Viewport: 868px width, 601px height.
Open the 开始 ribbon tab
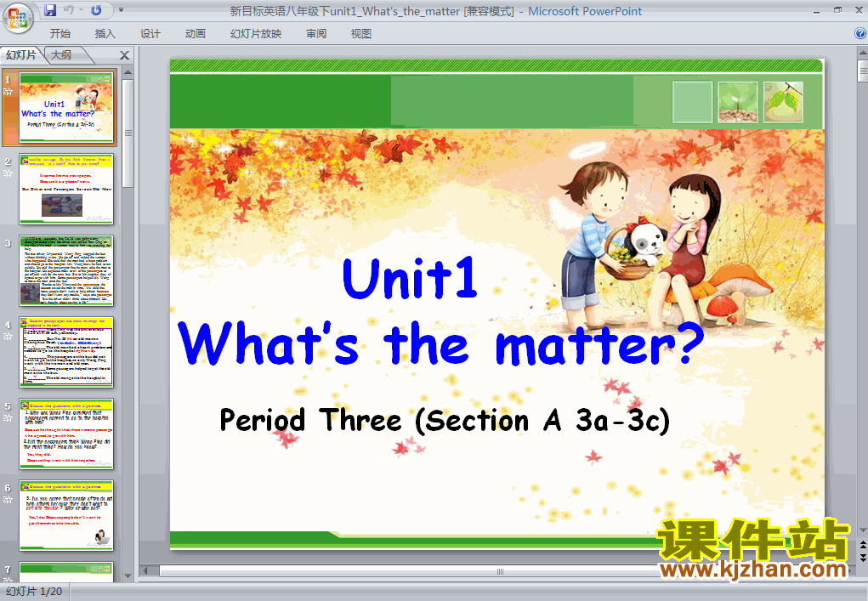(x=60, y=34)
